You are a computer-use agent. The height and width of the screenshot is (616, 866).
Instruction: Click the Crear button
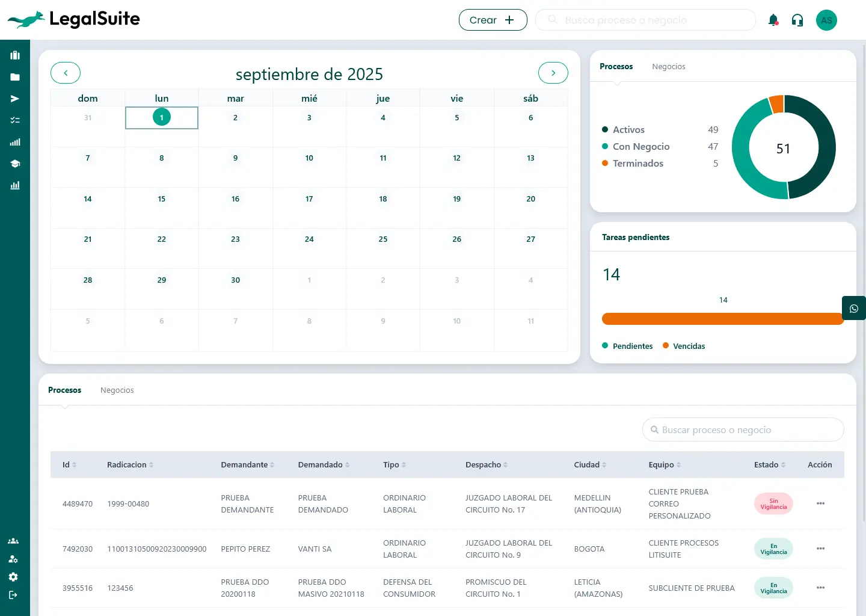(493, 20)
